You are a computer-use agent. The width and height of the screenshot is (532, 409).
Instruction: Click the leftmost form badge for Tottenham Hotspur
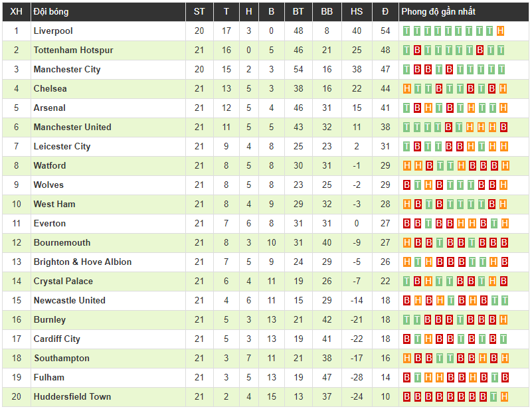coord(407,50)
